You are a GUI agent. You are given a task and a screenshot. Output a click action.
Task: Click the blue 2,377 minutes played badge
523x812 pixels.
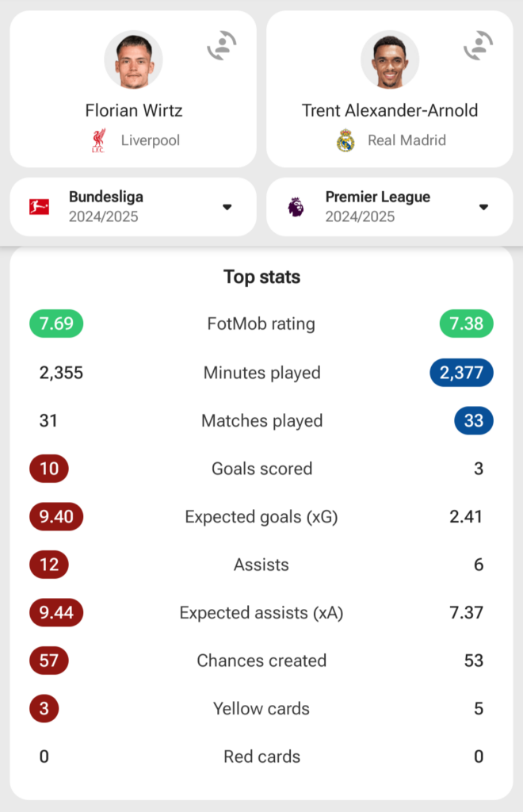[x=461, y=373]
